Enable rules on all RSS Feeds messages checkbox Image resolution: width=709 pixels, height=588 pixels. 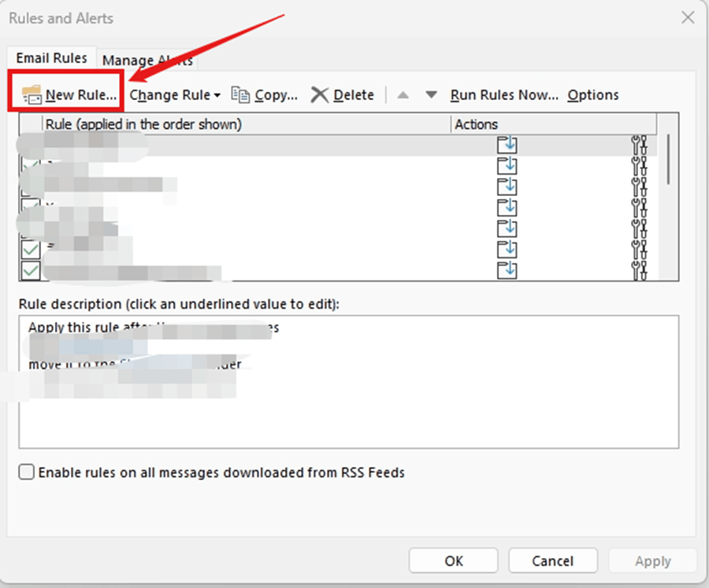(27, 472)
